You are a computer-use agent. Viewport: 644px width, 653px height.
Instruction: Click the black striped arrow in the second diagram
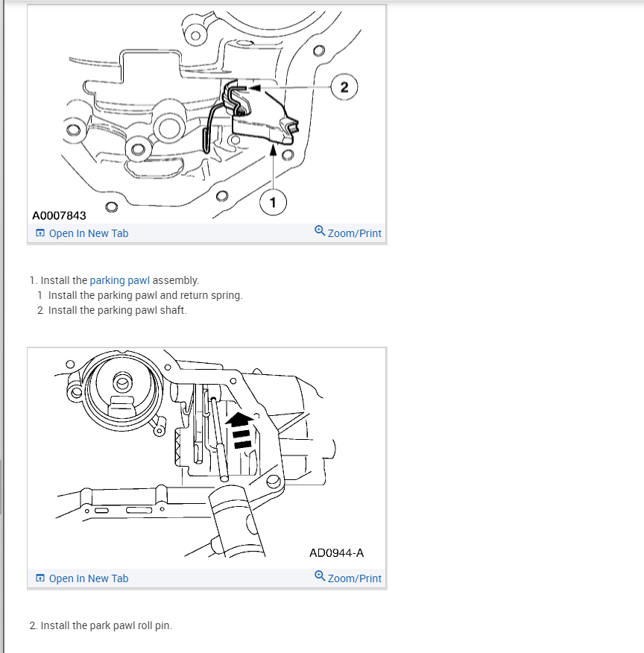pyautogui.click(x=240, y=430)
